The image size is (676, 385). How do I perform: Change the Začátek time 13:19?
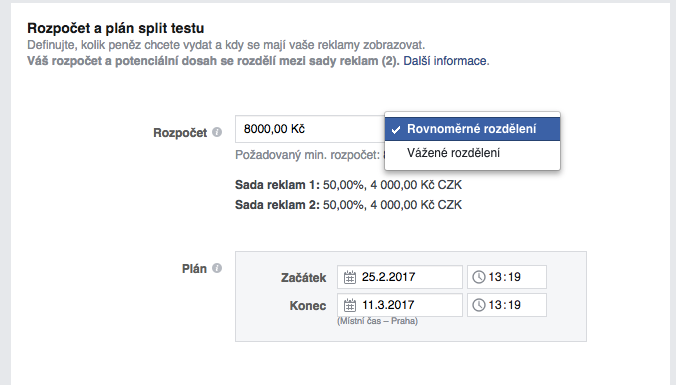click(x=507, y=277)
